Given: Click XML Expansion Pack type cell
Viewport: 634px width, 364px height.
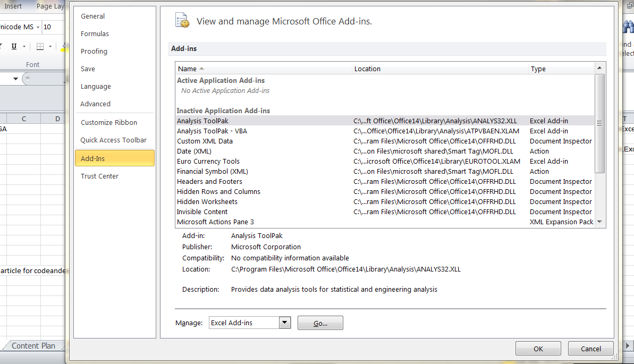Looking at the screenshot, I should (x=561, y=222).
